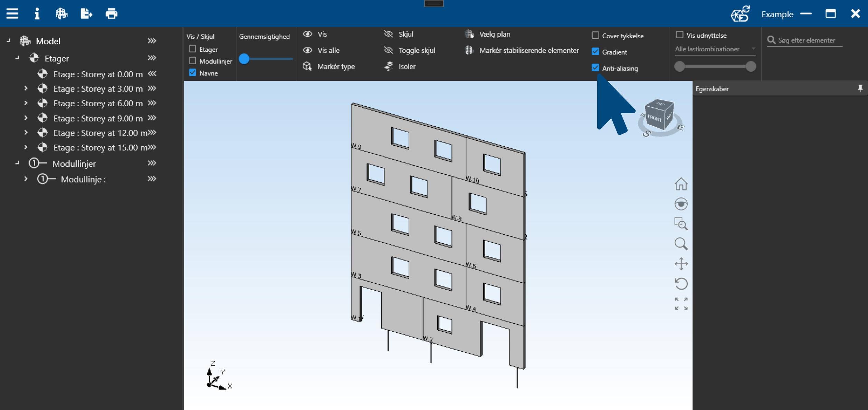The image size is (868, 410).
Task: Click Markér type tool
Action: (x=329, y=66)
